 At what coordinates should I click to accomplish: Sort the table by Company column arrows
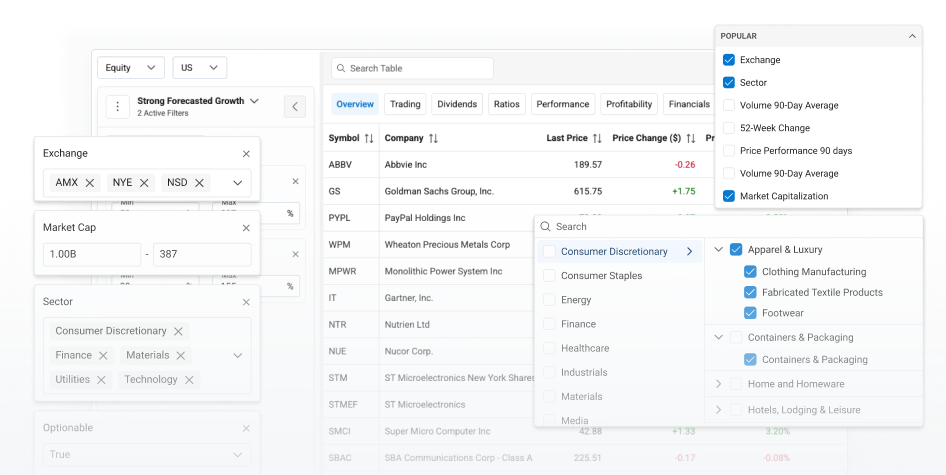433,138
